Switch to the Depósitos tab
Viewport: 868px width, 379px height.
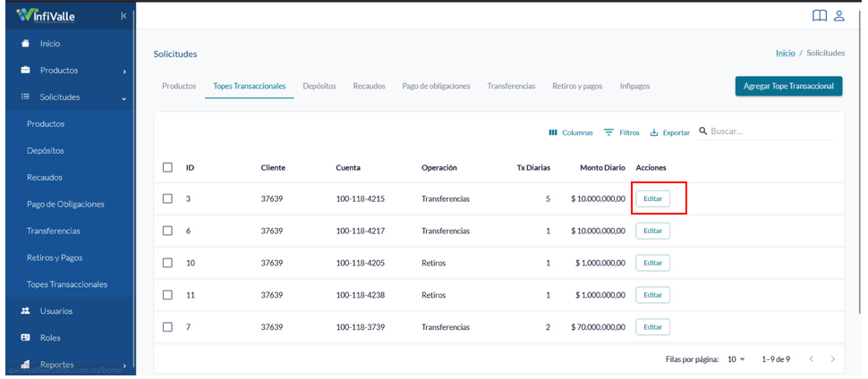coord(319,87)
